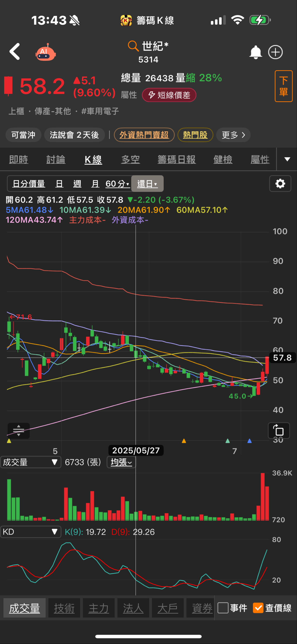This screenshot has height=644, width=297.
Task: Tap the 短線價差 attribute tag
Action: (x=169, y=95)
